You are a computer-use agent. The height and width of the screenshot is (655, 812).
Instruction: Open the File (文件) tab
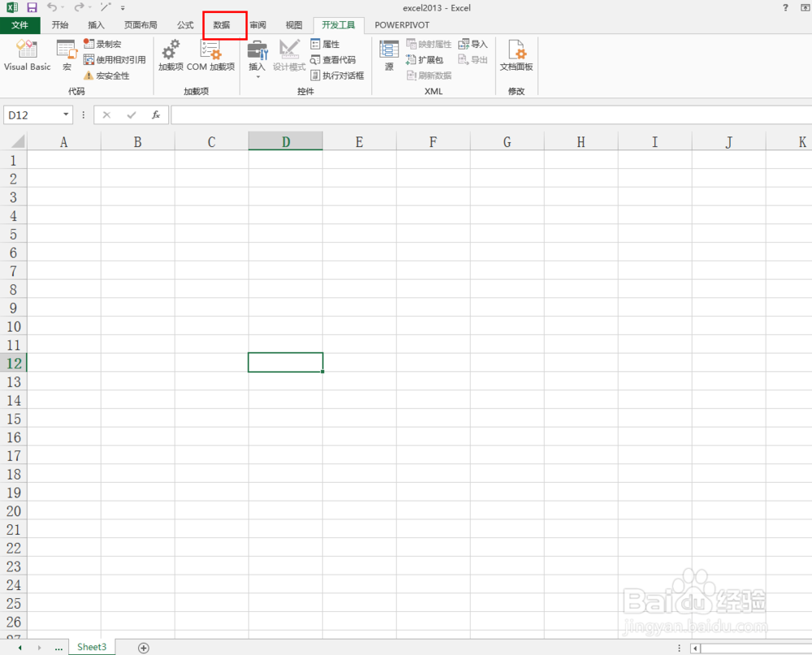click(19, 25)
